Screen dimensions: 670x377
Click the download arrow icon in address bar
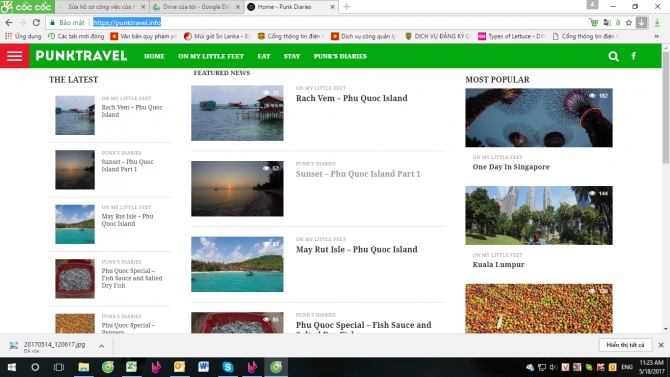point(641,23)
